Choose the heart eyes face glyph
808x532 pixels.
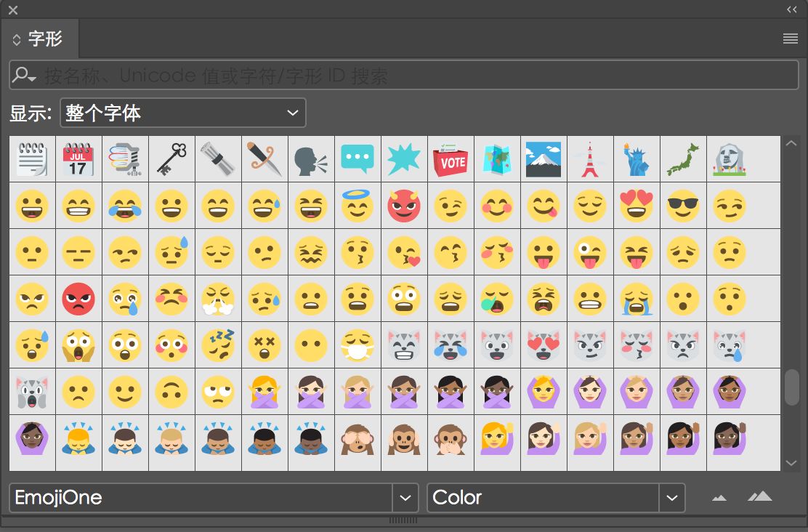(637, 205)
